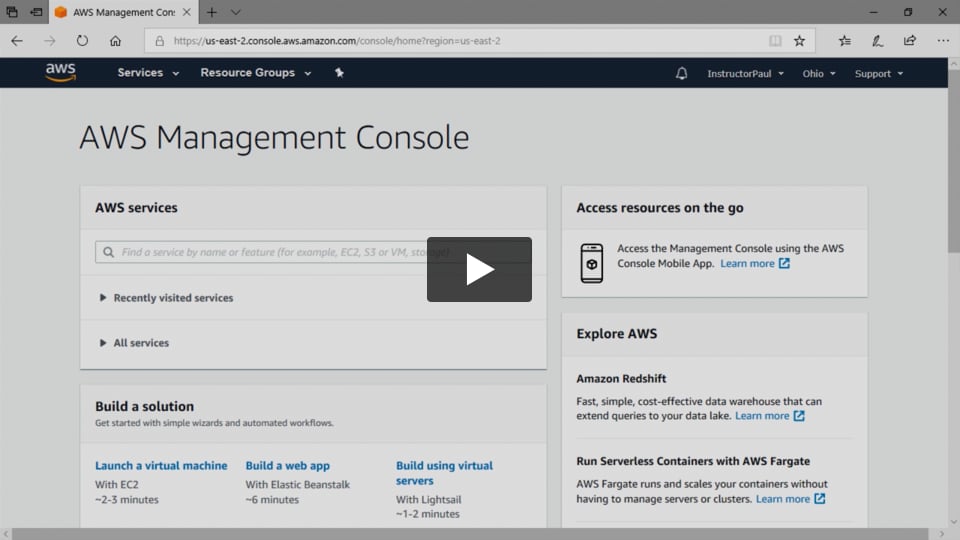This screenshot has width=960, height=540.
Task: Open the browser settings ellipsis menu
Action: [943, 41]
